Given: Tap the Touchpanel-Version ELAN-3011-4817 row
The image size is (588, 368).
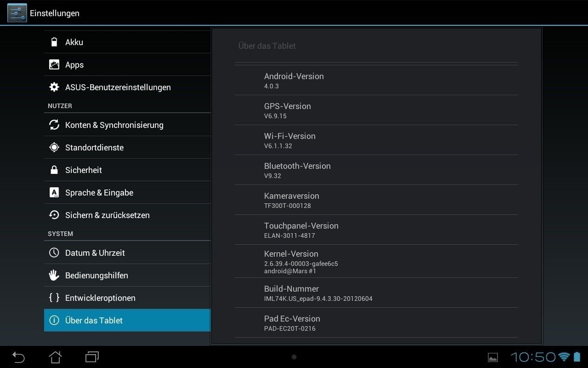Looking at the screenshot, I should pos(376,230).
